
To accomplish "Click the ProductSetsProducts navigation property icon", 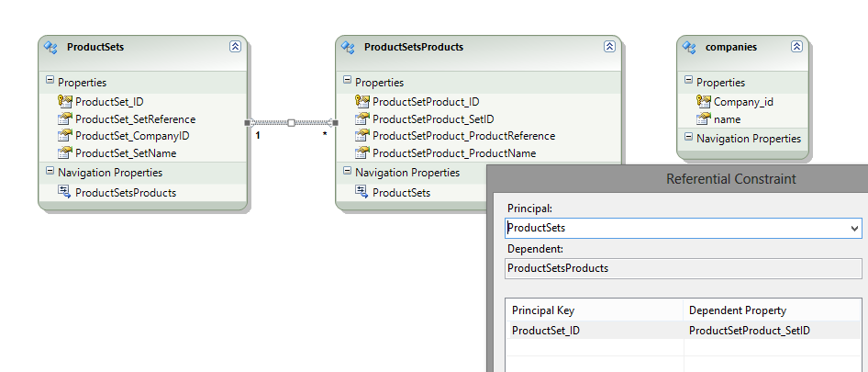I will pos(64,192).
